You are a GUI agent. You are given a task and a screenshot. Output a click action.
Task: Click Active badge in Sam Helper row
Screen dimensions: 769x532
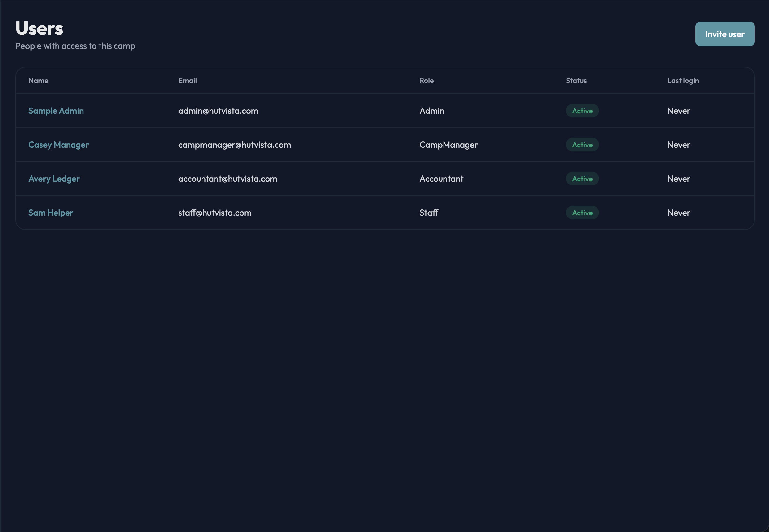click(582, 213)
